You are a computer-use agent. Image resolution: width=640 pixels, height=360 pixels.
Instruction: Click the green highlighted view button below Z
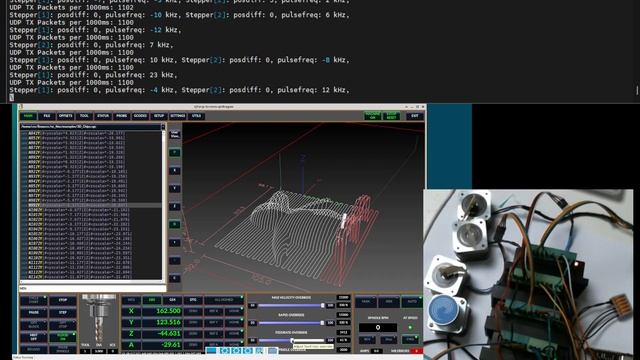(175, 224)
